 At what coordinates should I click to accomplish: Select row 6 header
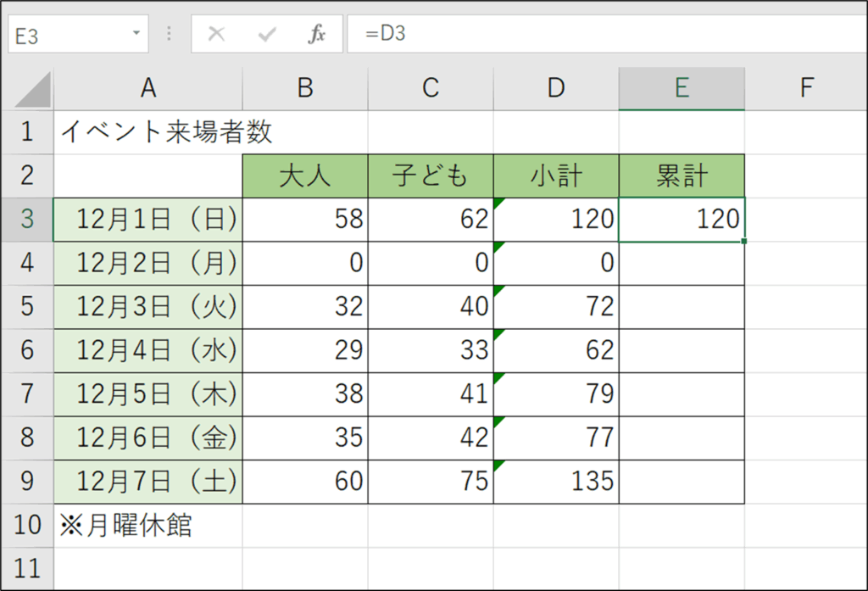[x=27, y=350]
